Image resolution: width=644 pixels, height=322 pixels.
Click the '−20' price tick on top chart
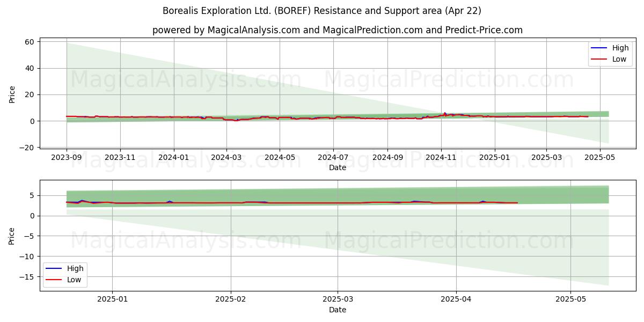pos(27,148)
